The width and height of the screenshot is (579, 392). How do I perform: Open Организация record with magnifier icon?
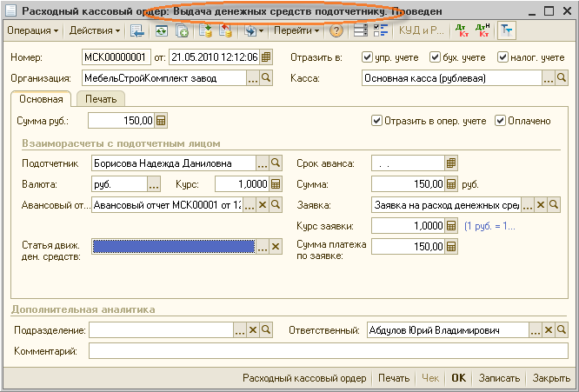(x=266, y=78)
